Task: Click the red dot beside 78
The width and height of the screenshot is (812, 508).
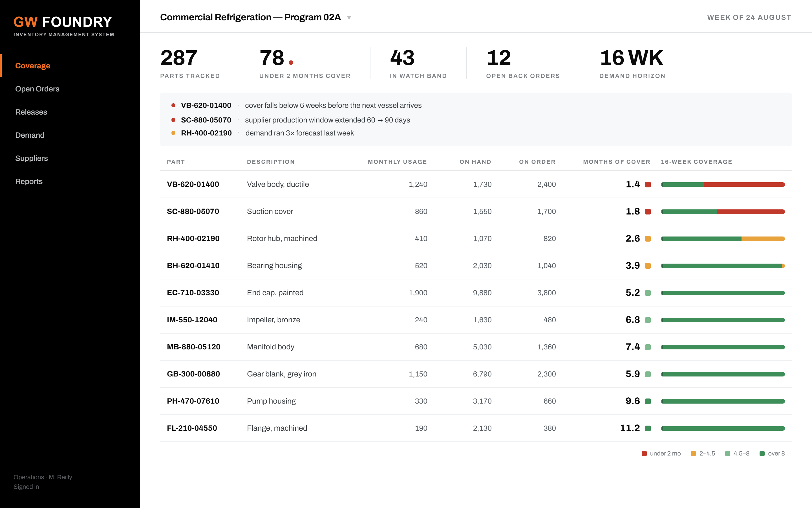Action: tap(291, 62)
